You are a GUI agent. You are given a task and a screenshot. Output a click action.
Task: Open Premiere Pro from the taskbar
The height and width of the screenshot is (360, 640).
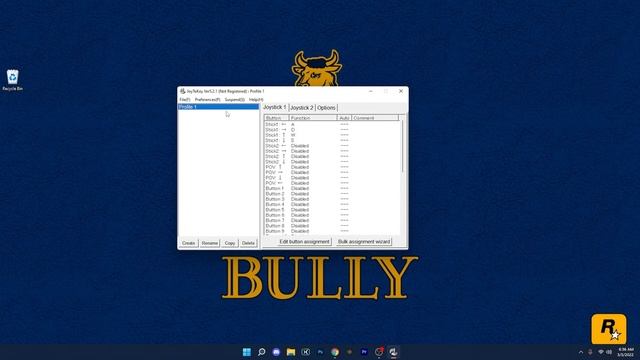364,352
